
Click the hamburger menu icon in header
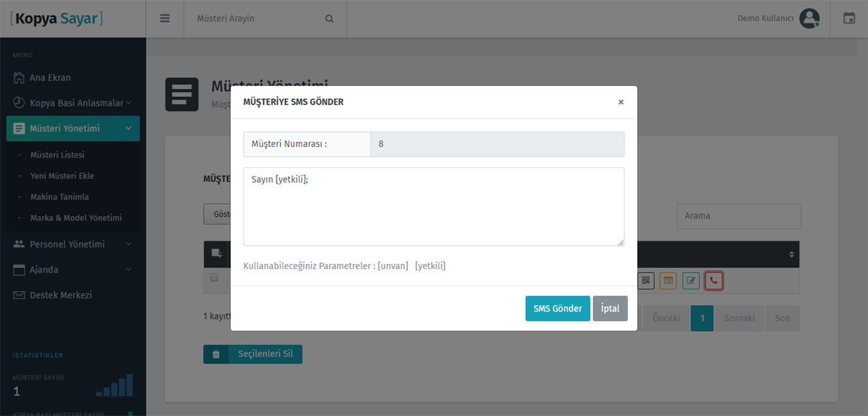[x=165, y=18]
